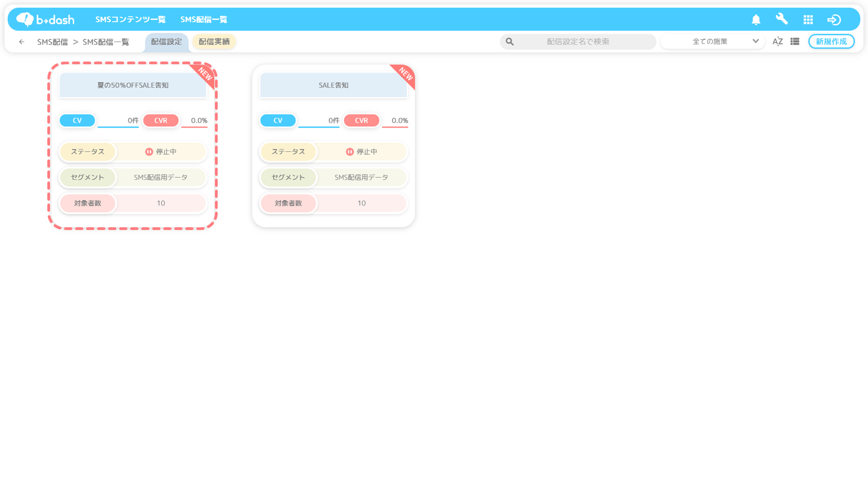
Task: Click pause icon on 夏の50%OFFSALE告知 card
Action: tap(149, 152)
